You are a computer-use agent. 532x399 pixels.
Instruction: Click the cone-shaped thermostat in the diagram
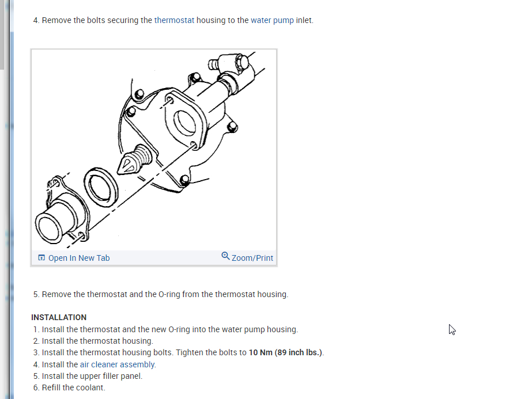point(134,160)
